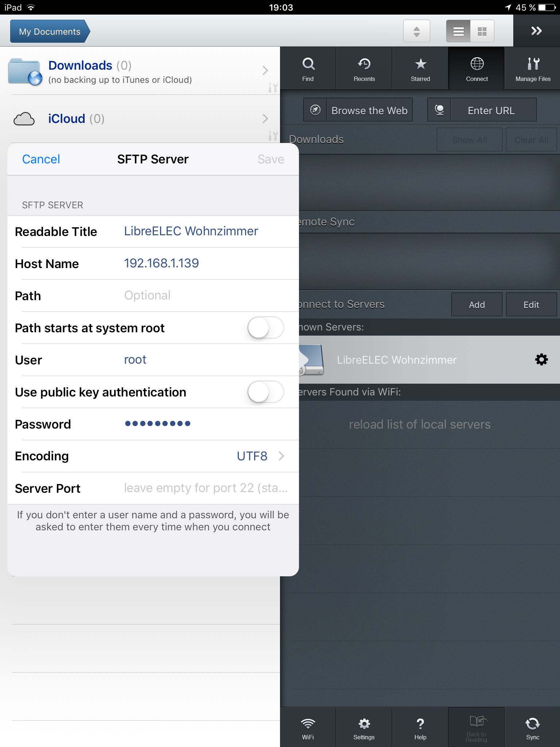Tap the Server Port field

(x=153, y=488)
